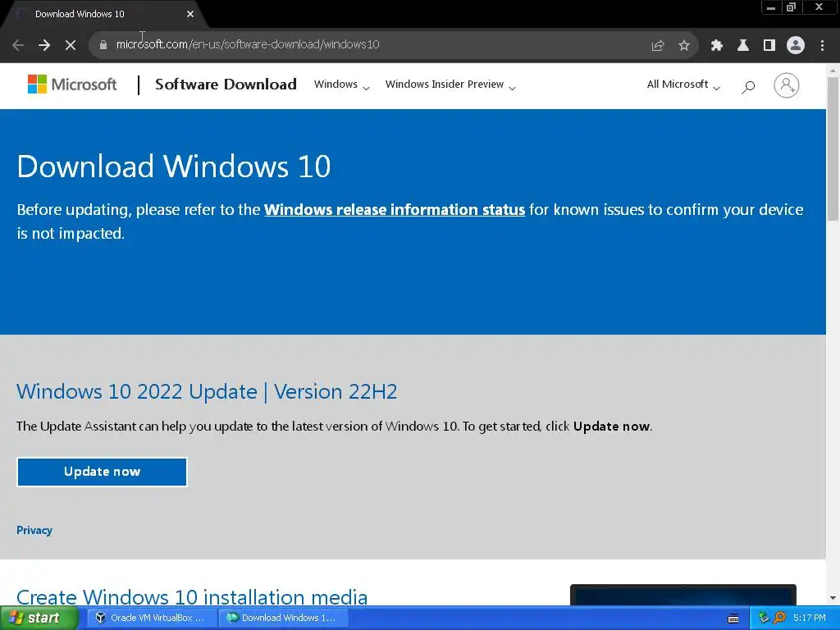Close the Download Windows 10 tab
Screen dimensions: 840x630
coord(190,14)
